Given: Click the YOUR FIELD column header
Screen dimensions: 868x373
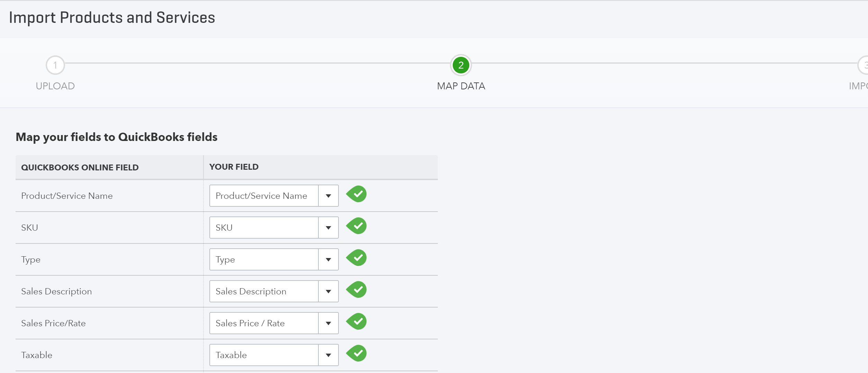Looking at the screenshot, I should (234, 167).
